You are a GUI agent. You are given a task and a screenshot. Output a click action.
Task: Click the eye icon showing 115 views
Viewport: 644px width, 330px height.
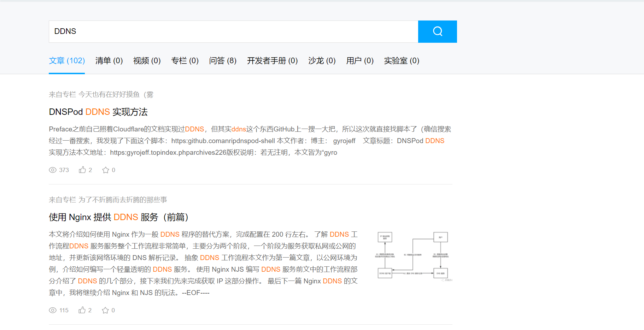coord(52,310)
